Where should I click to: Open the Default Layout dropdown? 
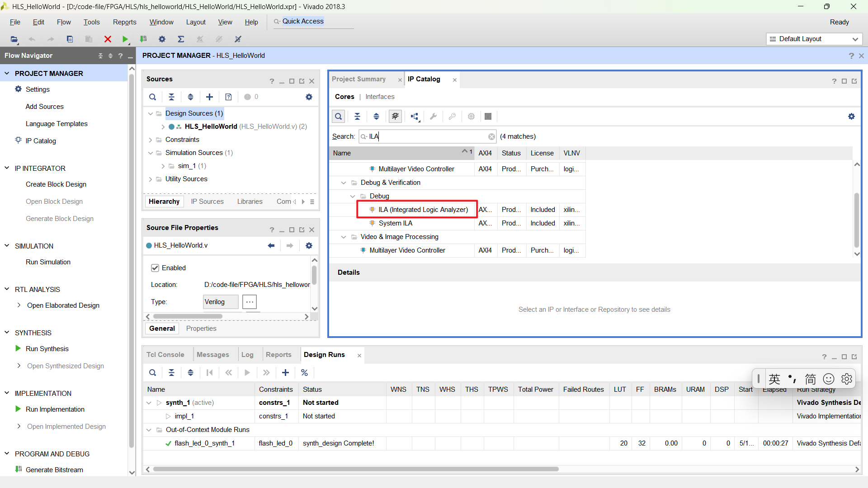tap(814, 39)
